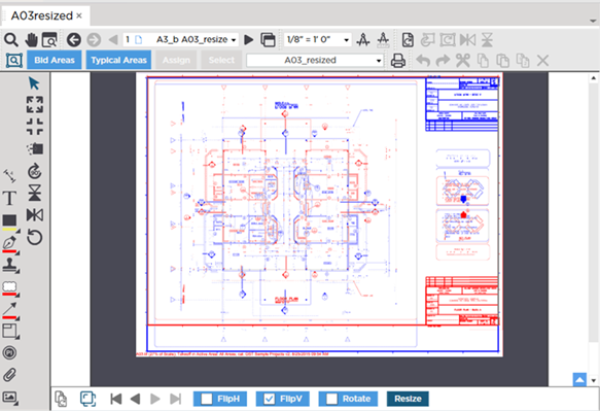This screenshot has width=600, height=411.
Task: Click the zoom to fit icon below the magnifier
Action: 14,60
